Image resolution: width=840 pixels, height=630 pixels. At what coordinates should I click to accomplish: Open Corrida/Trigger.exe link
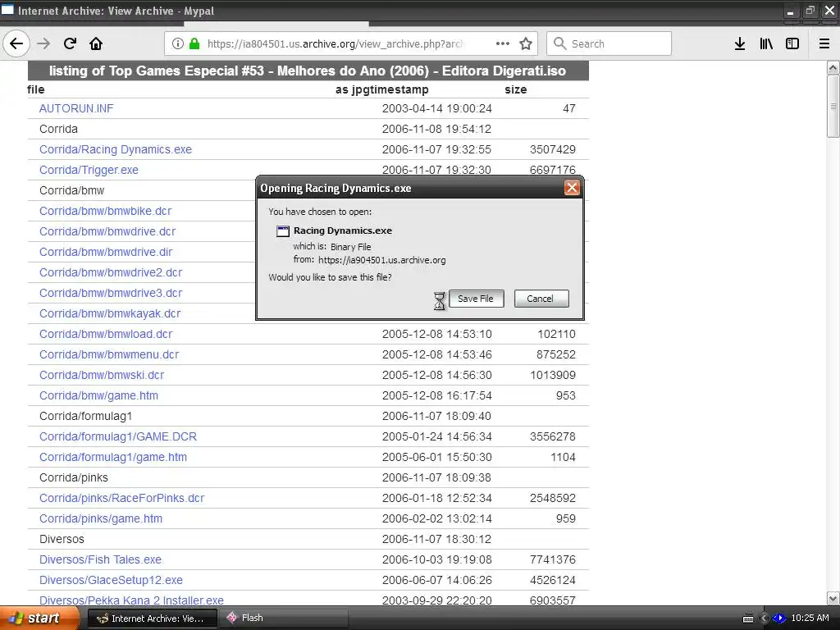point(89,170)
